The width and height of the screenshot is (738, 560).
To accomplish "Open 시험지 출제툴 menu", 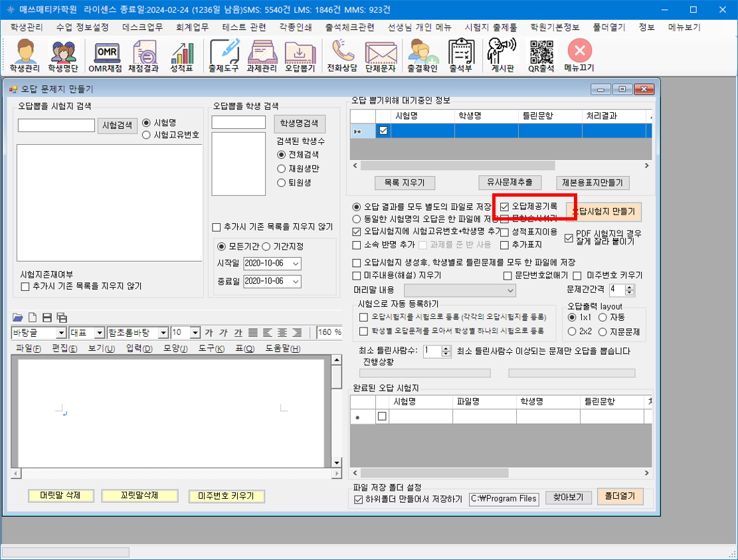I will (x=491, y=27).
